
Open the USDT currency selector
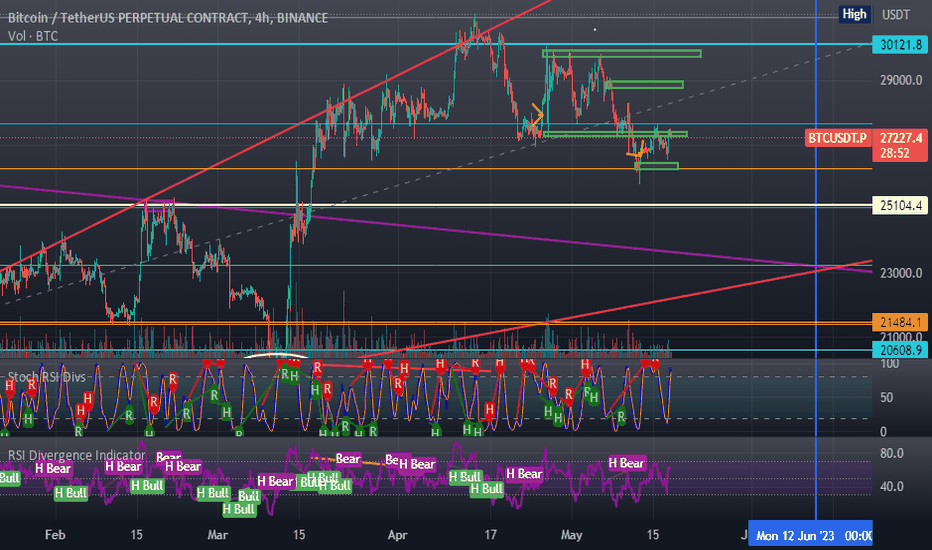(895, 14)
